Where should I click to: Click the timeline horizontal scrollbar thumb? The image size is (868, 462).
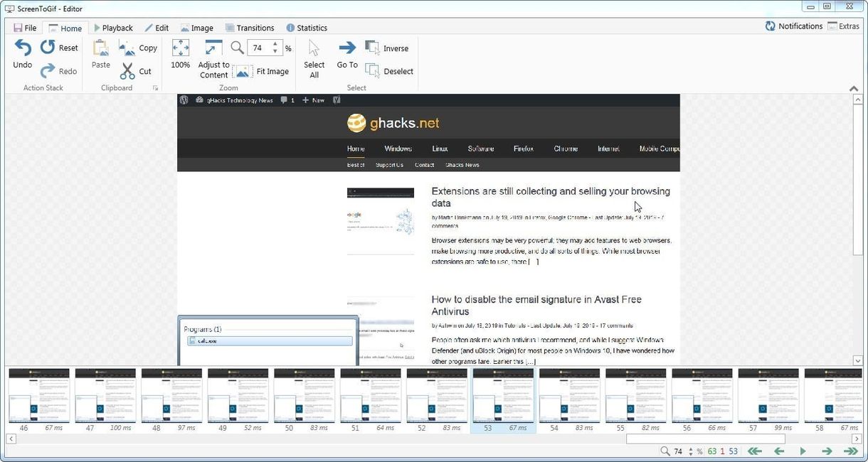coord(705,439)
